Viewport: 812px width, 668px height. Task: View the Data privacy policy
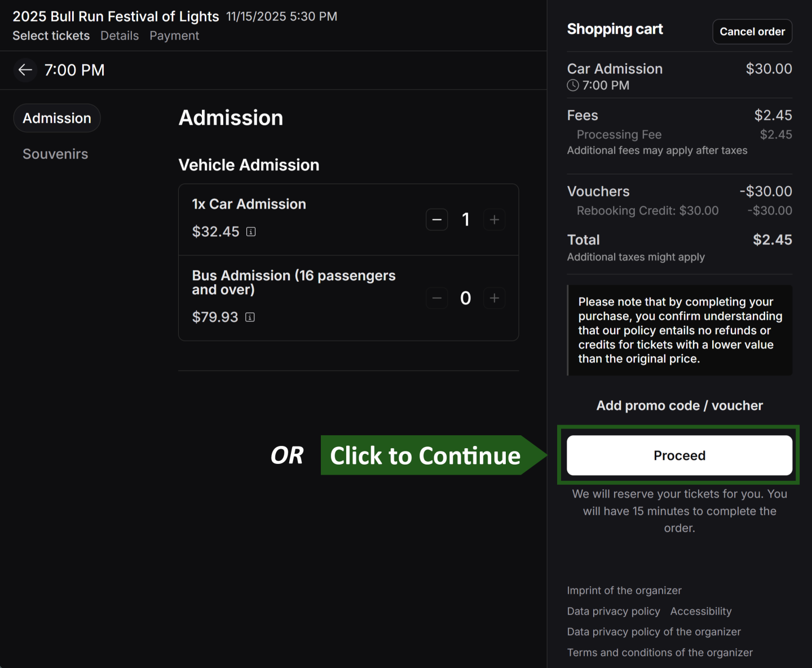tap(614, 611)
